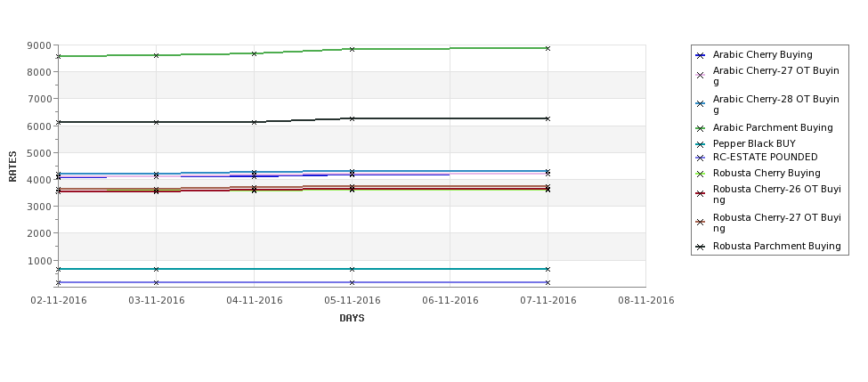The image size is (868, 382).
Task: Click the Robusta Cherry Buying legend marker
Action: pos(700,174)
